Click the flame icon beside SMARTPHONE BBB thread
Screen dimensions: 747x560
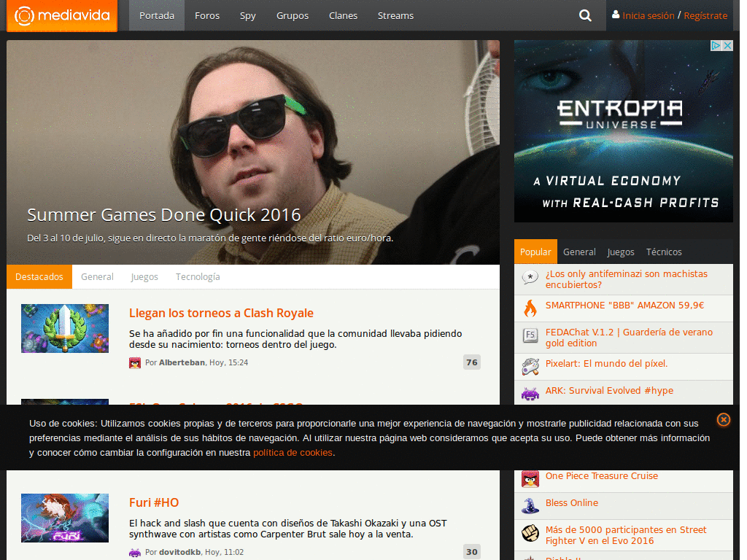click(530, 308)
